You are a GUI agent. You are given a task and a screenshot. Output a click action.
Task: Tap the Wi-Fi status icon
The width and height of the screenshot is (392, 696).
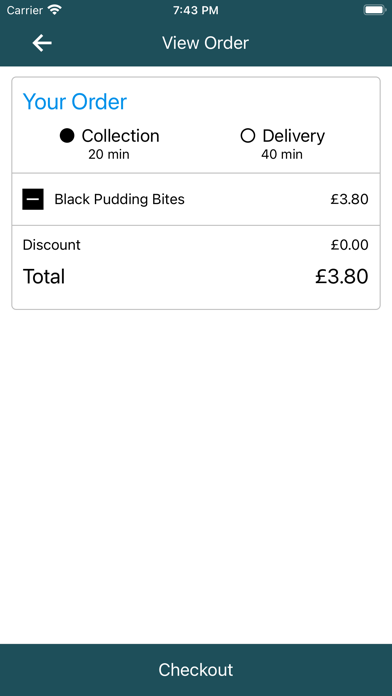click(55, 10)
